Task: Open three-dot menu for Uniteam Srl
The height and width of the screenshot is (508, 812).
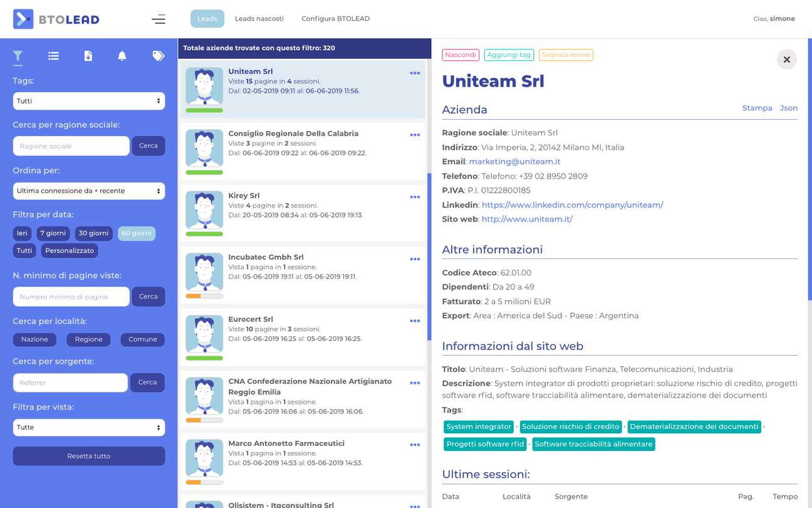Action: tap(415, 73)
